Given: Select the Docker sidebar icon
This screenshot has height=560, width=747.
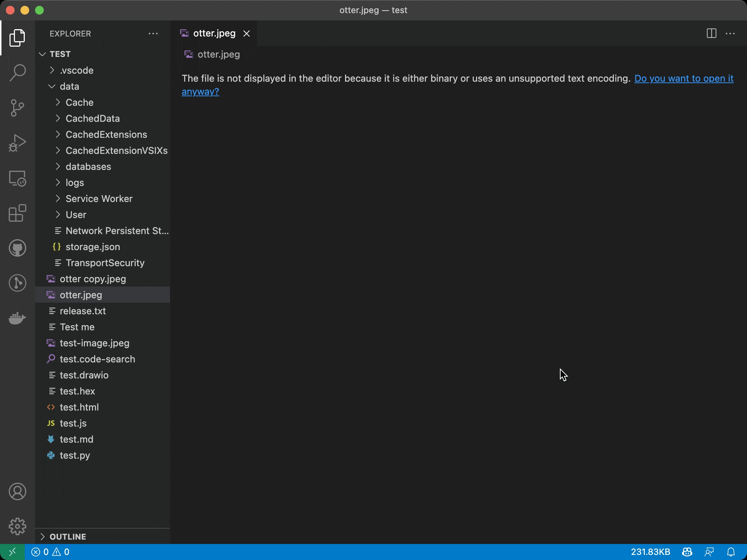Looking at the screenshot, I should pyautogui.click(x=17, y=318).
